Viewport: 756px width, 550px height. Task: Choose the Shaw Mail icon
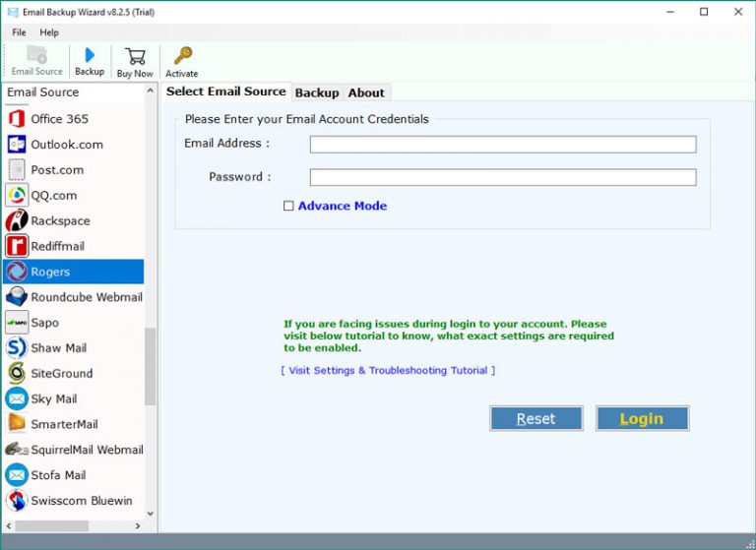tap(16, 347)
